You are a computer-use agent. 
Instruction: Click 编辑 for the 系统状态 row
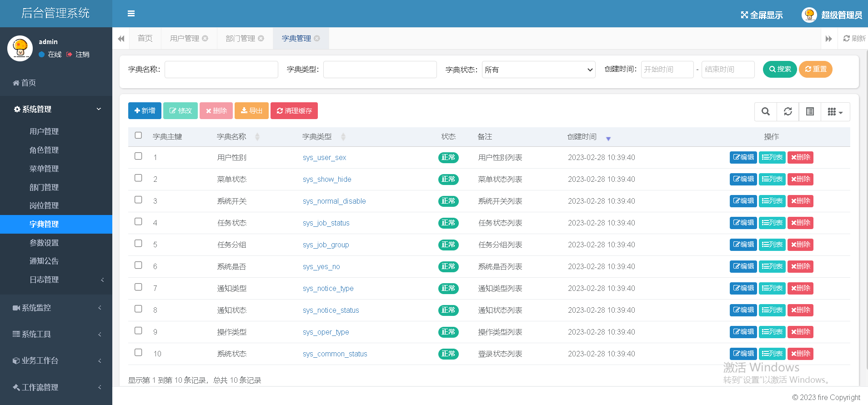(743, 354)
